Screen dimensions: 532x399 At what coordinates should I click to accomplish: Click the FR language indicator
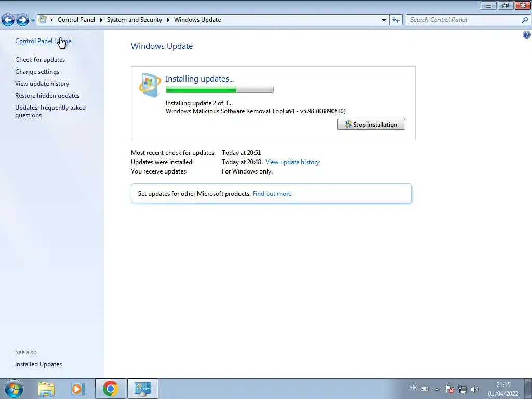tap(413, 388)
